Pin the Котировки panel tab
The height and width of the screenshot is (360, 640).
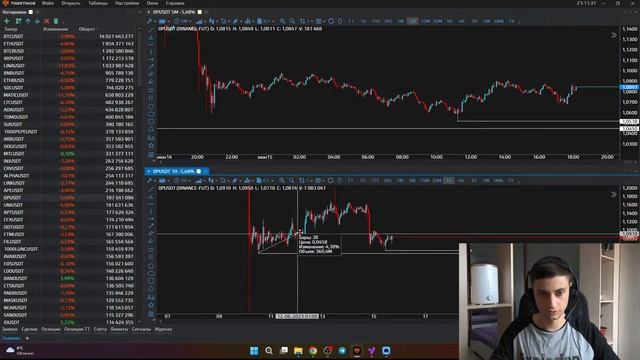point(31,12)
